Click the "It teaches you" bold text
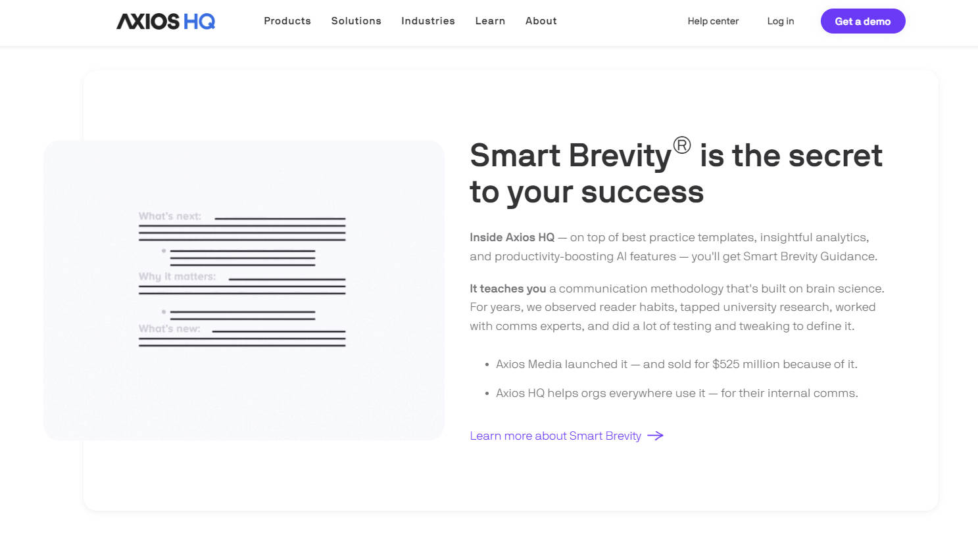 (x=508, y=289)
